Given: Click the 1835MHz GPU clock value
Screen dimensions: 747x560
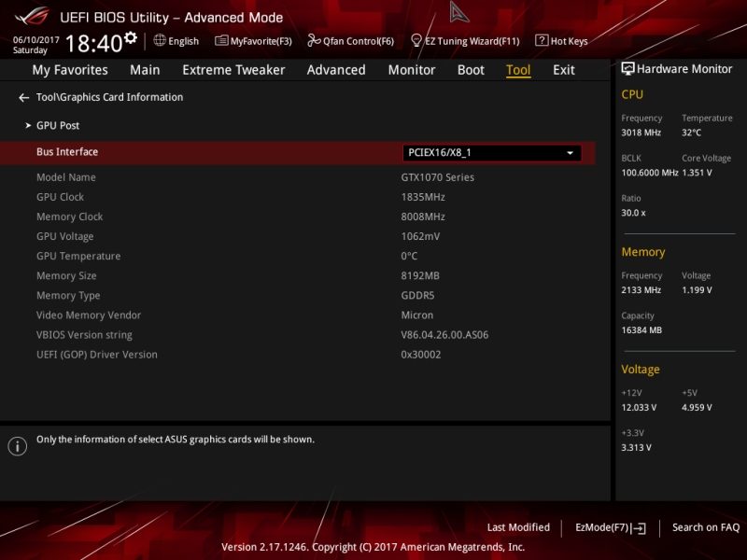Looking at the screenshot, I should (423, 197).
